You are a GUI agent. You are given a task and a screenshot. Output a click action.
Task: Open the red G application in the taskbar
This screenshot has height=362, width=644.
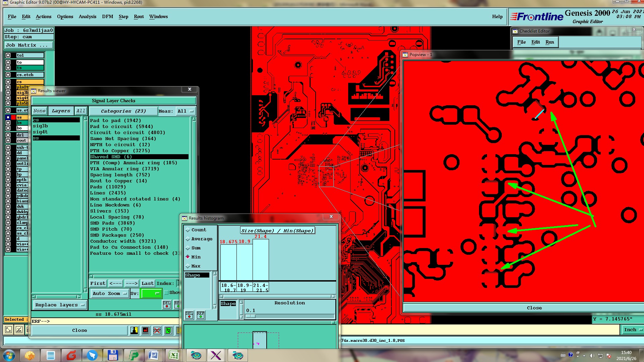click(71, 355)
